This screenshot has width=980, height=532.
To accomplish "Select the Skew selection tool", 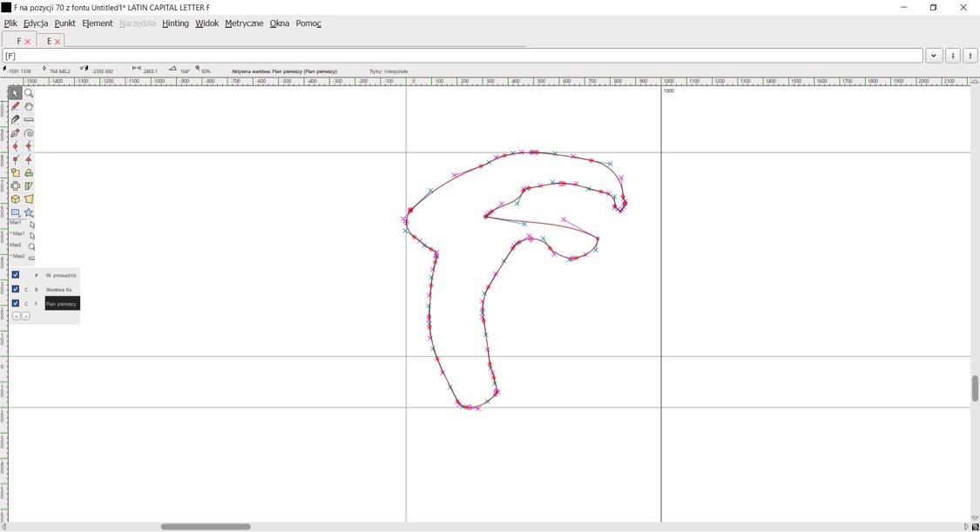I will tap(29, 186).
